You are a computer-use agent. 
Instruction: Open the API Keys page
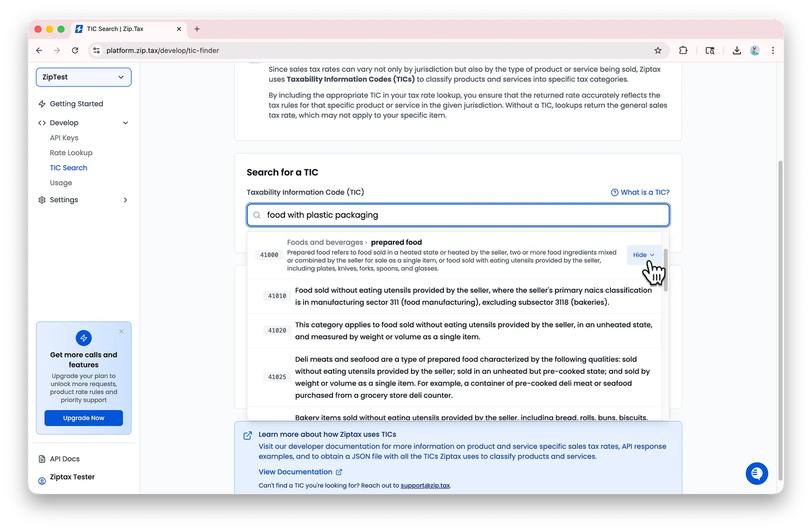64,138
